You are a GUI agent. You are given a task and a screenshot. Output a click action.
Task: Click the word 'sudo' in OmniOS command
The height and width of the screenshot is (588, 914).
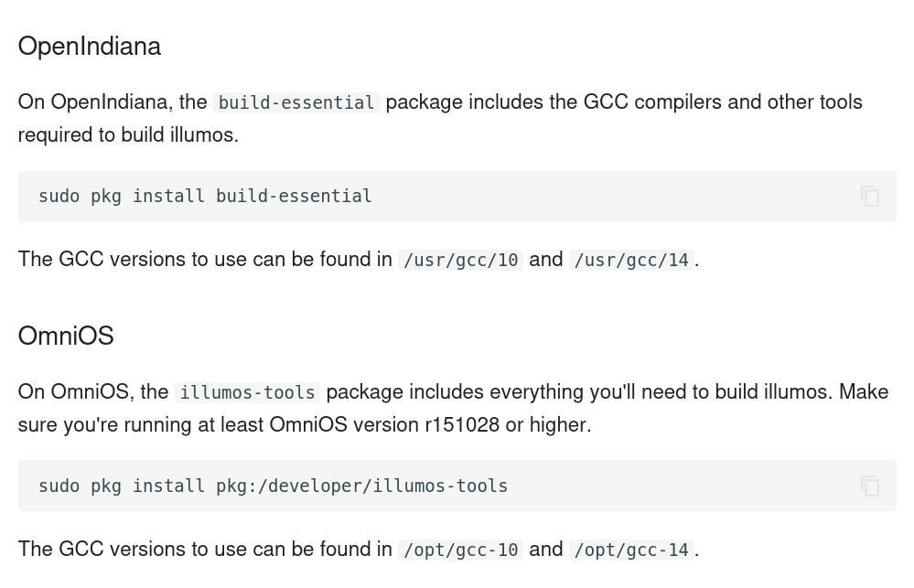click(59, 486)
